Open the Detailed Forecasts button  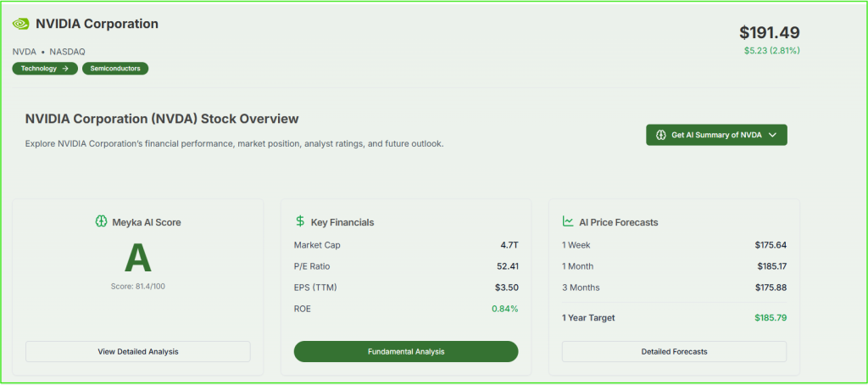pyautogui.click(x=674, y=351)
